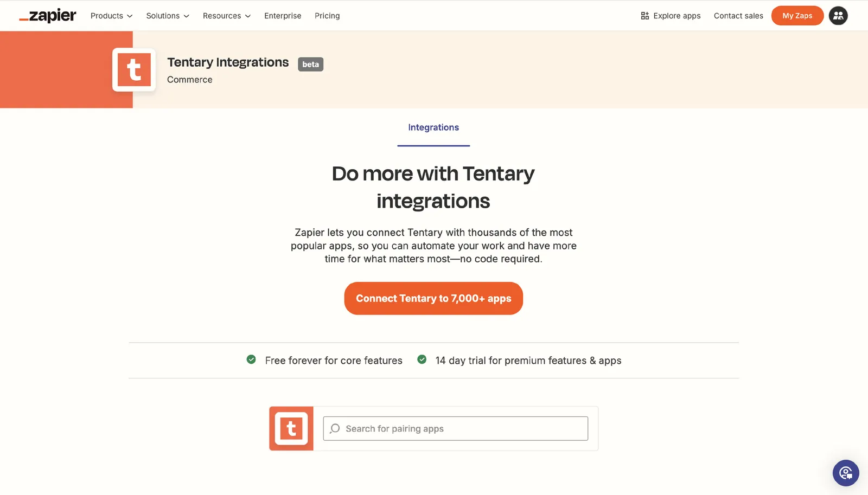Click the My Zaps button

click(x=797, y=16)
